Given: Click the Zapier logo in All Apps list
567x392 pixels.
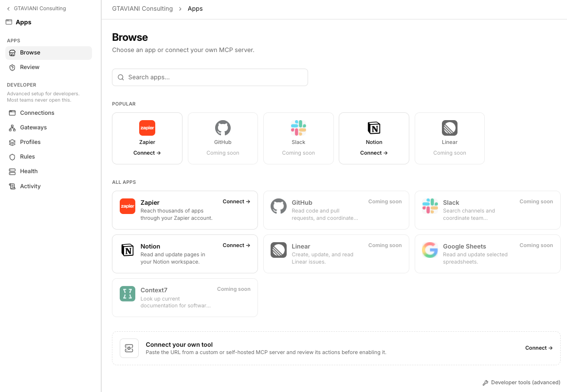Looking at the screenshot, I should 128,206.
